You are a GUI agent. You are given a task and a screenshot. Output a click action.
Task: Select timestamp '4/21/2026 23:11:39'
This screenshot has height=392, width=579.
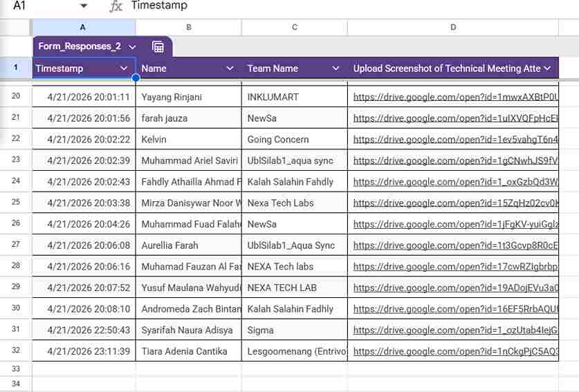(x=84, y=351)
